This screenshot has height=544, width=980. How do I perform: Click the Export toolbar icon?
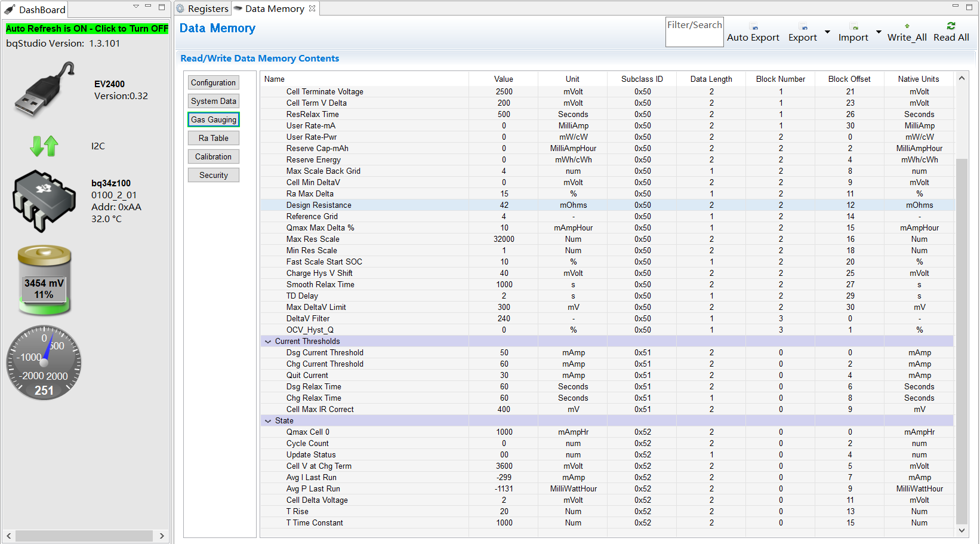click(x=803, y=27)
